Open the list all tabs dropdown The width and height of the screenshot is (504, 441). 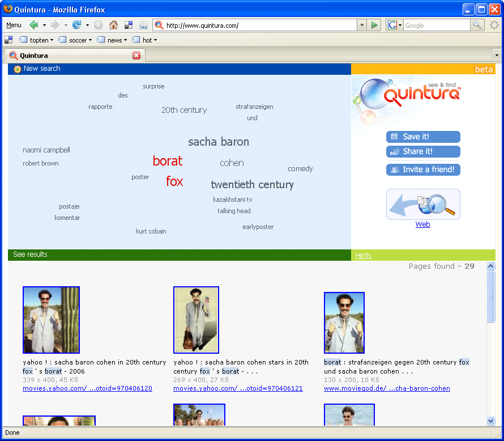tap(497, 56)
